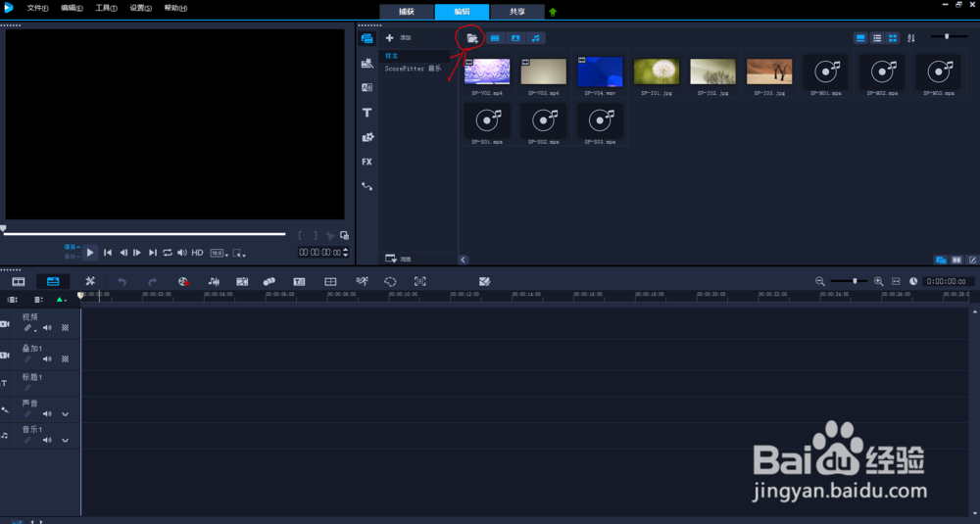980x524 pixels.
Task: Switch library to list view
Action: [x=877, y=38]
